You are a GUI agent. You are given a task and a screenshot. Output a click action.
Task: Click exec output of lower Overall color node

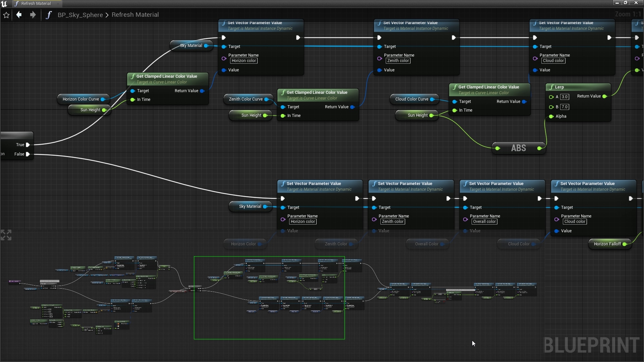(539, 198)
